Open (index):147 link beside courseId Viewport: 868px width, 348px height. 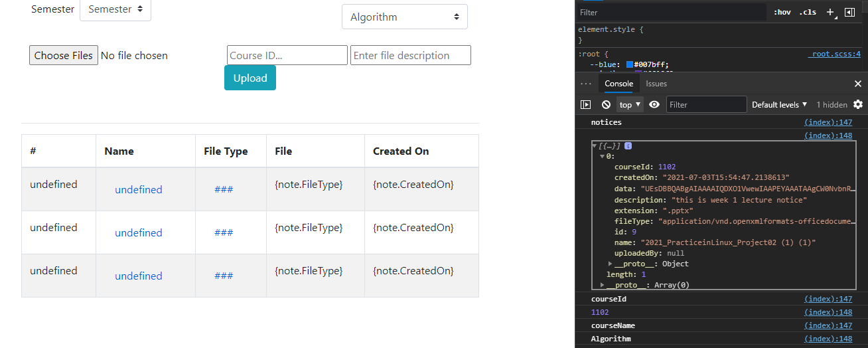point(828,299)
